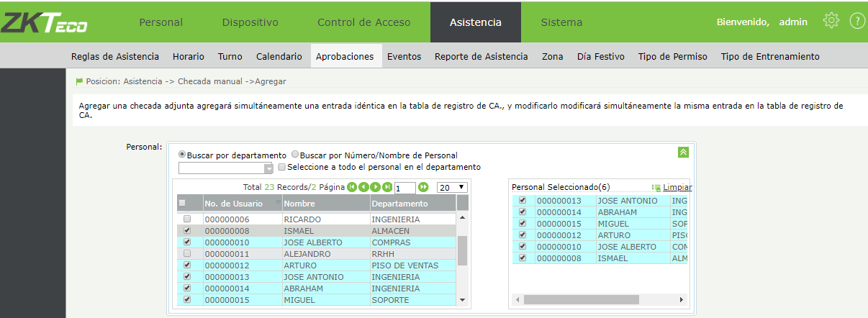
Task: Open the Sistema main menu
Action: (x=561, y=22)
